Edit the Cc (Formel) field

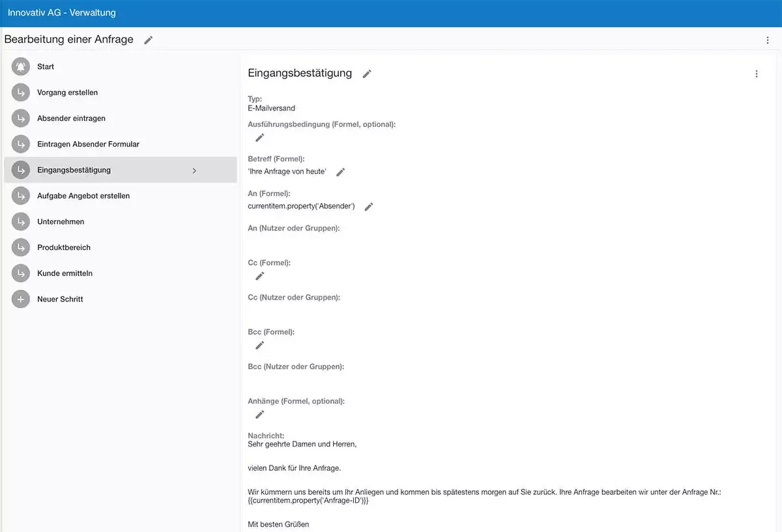tap(259, 276)
